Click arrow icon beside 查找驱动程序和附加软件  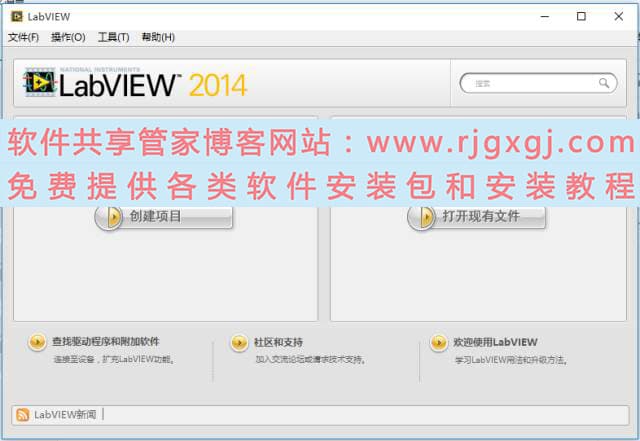[37, 341]
